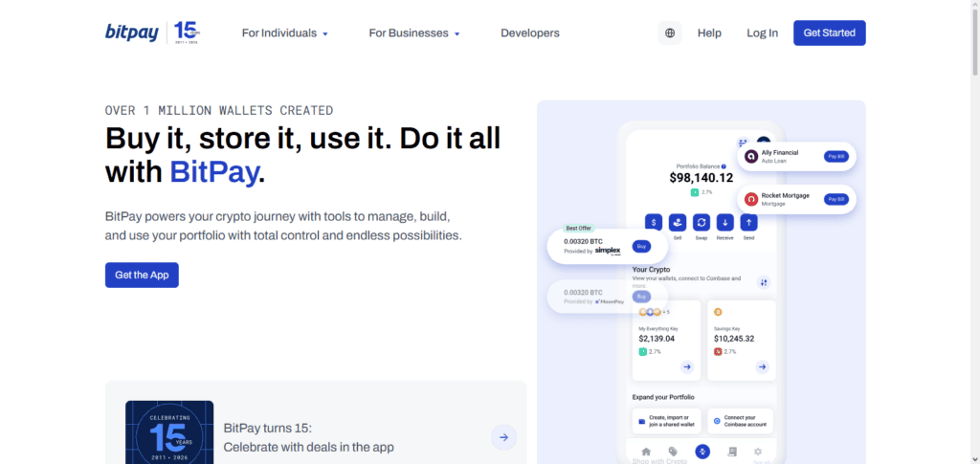Click Connect your Coinbase account card
Screen dimensions: 980x464
[x=740, y=421]
